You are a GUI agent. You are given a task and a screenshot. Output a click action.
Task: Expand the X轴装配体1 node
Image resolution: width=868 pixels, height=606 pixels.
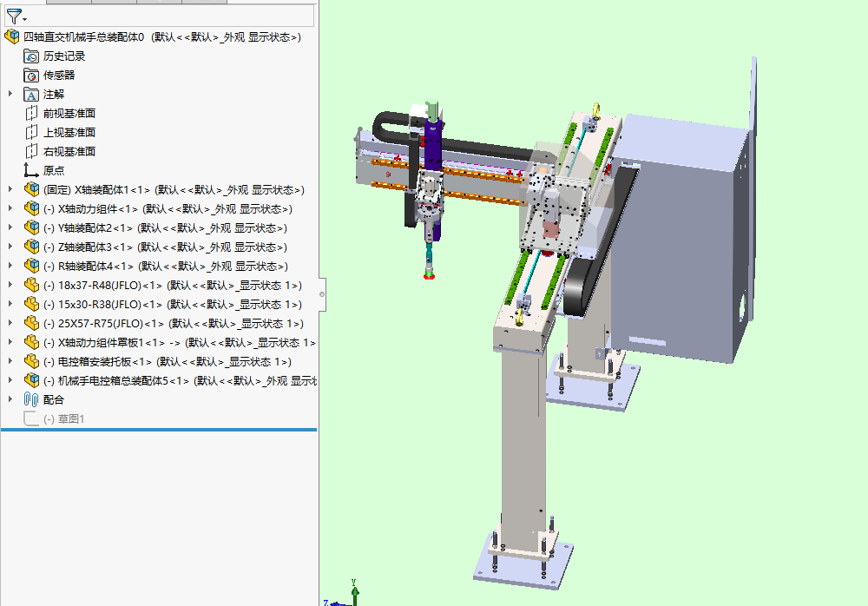click(x=10, y=189)
